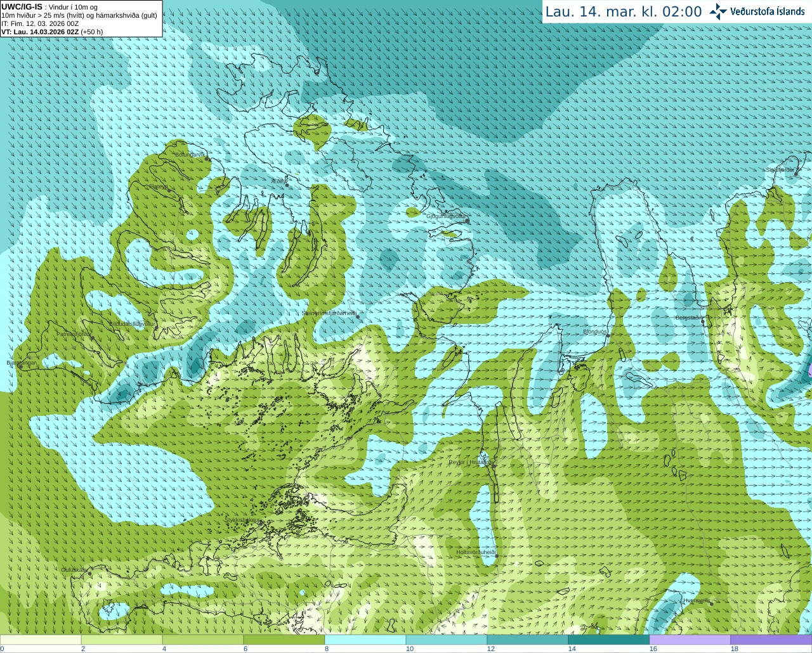Image resolution: width=812 pixels, height=653 pixels.
Task: Click the Holtavörðuheiði station label
Action: (476, 552)
